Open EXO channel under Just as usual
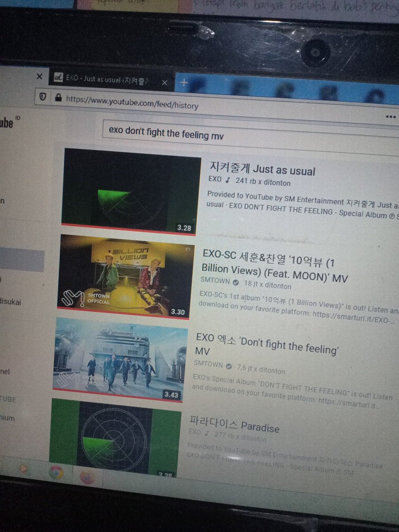 214,180
